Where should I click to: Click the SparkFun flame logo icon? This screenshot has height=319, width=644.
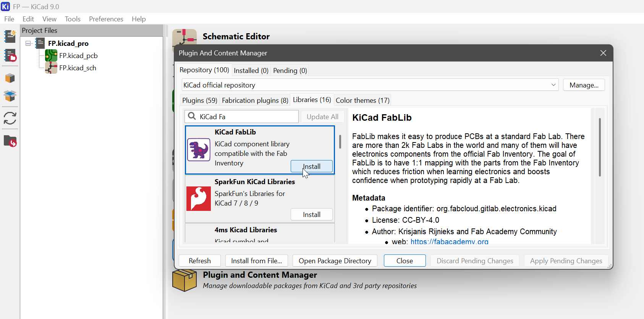(199, 199)
